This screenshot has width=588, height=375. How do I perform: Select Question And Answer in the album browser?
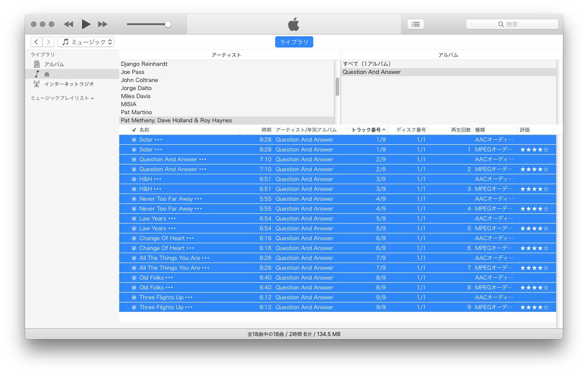tap(449, 72)
